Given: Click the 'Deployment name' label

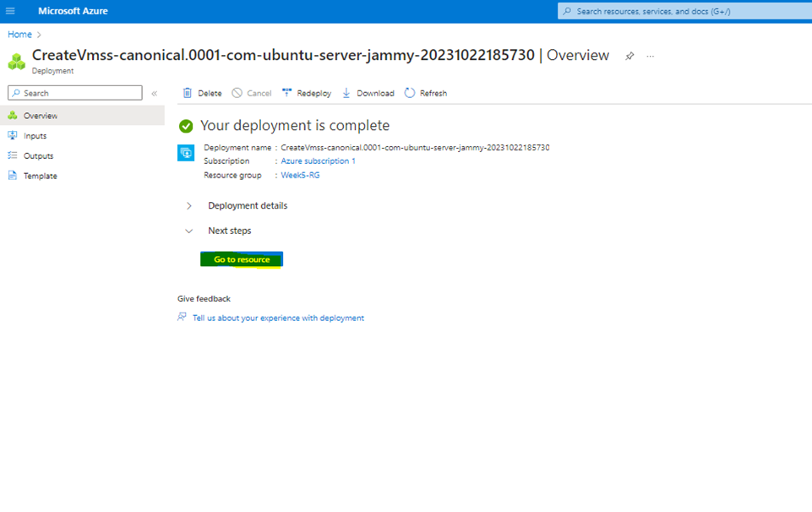Looking at the screenshot, I should (x=237, y=148).
